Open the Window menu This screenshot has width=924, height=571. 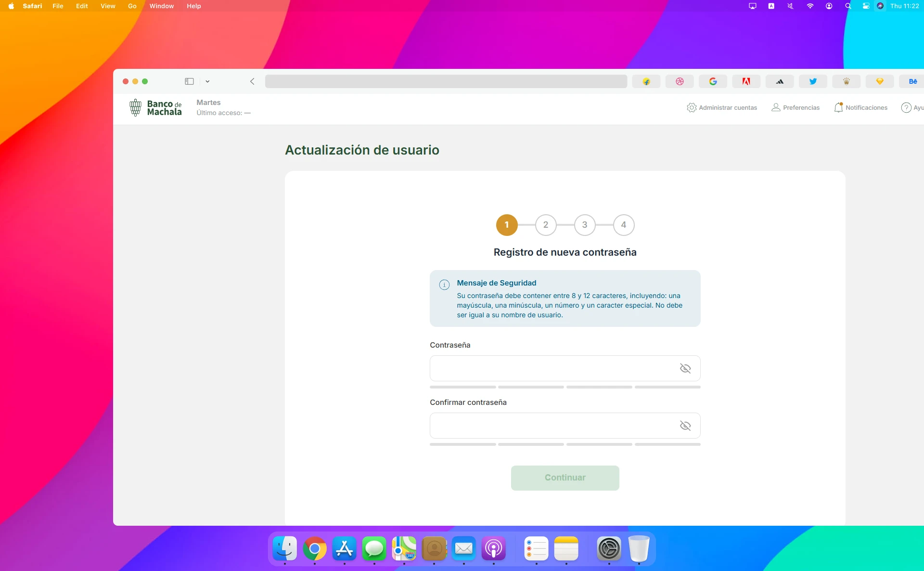[162, 6]
